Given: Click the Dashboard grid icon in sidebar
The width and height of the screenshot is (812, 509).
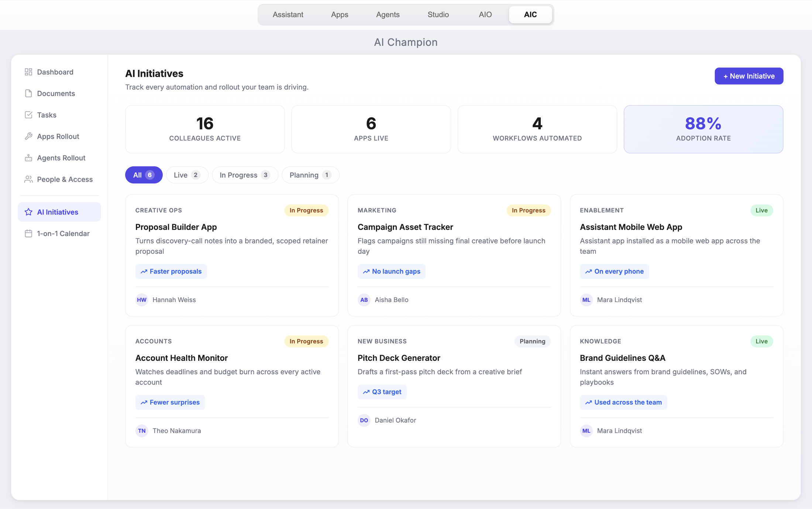Looking at the screenshot, I should [x=28, y=72].
